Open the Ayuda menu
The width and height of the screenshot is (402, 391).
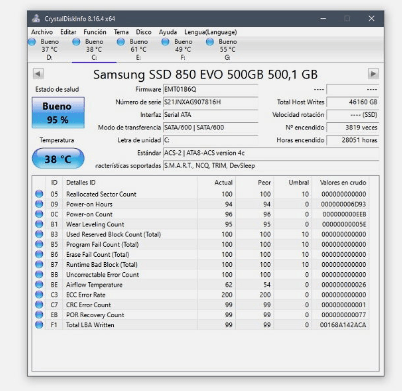(168, 32)
